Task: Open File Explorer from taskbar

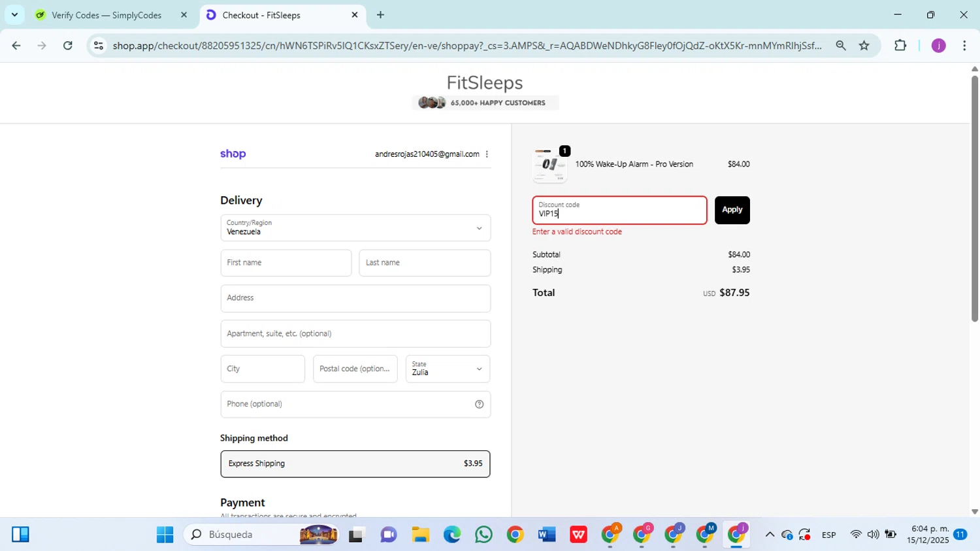Action: click(x=420, y=535)
